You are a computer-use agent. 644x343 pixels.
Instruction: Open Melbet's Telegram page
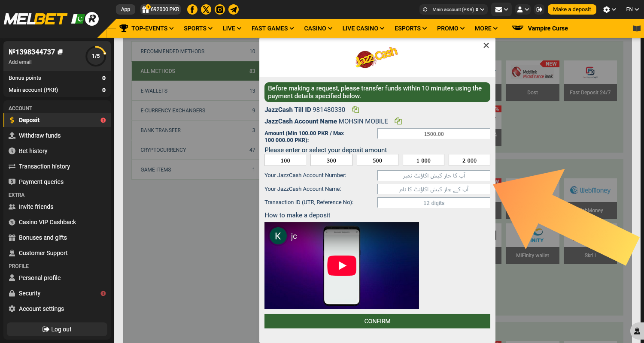tap(234, 9)
